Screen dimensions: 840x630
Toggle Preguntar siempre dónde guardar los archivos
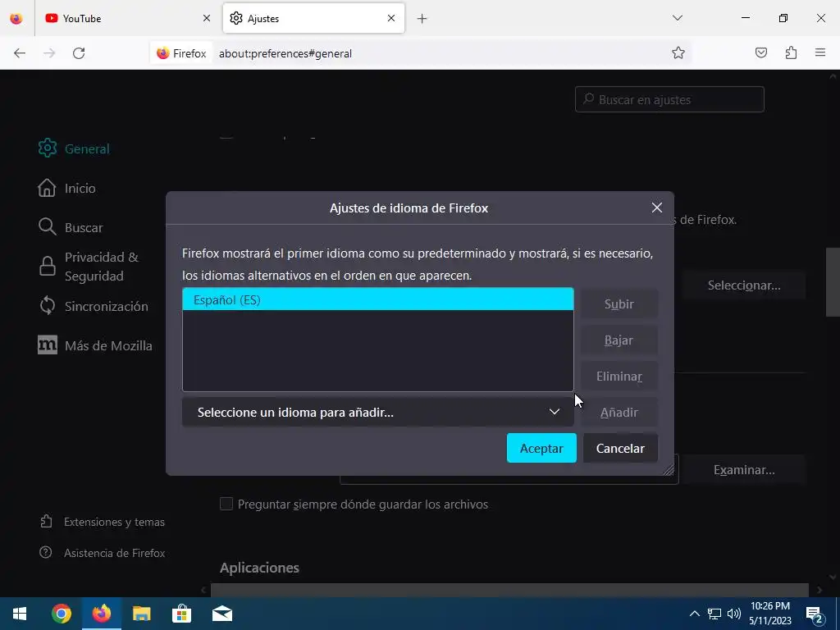pyautogui.click(x=226, y=504)
